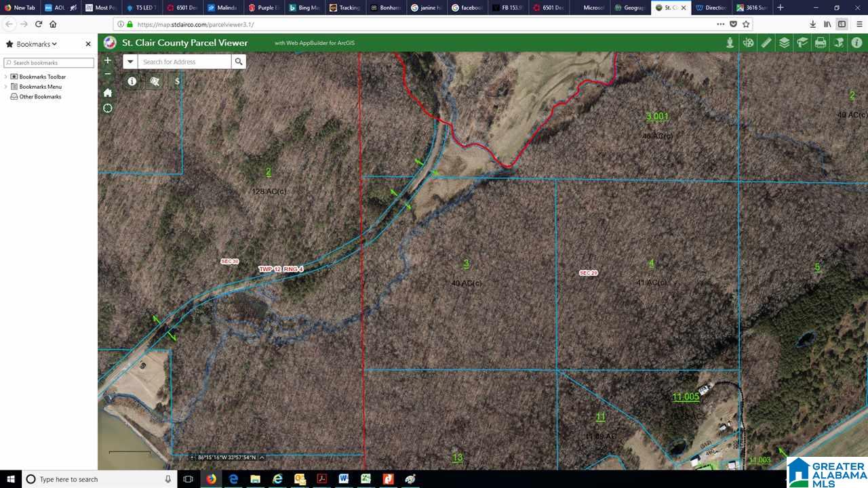This screenshot has width=868, height=488.
Task: Close the Bookmarks sidebar
Action: [88, 44]
